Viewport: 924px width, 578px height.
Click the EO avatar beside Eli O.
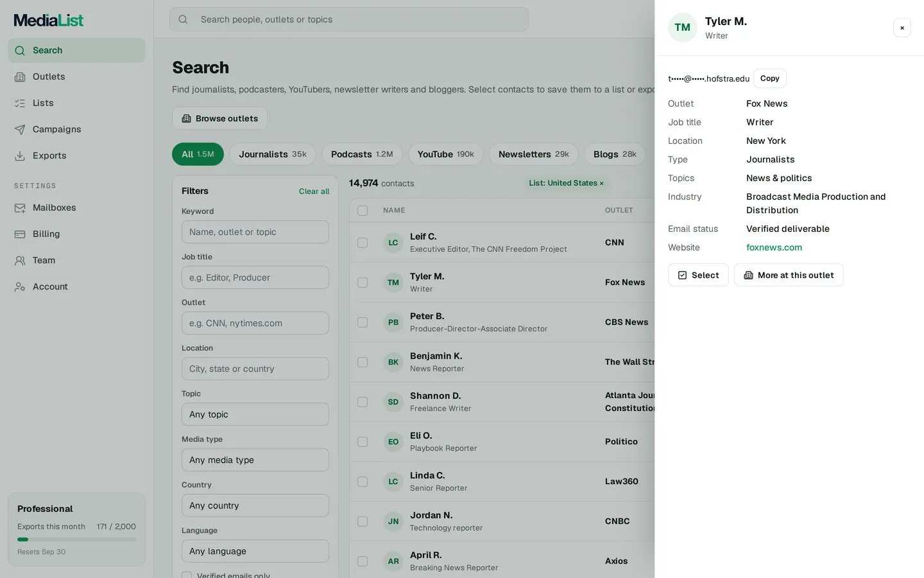point(393,442)
